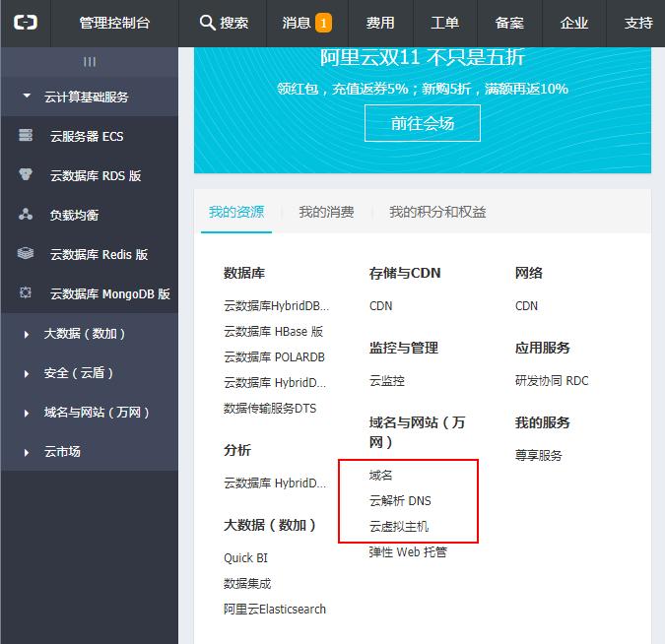Open 云数据库 HBase 版
Screen dimensions: 665x644
click(273, 331)
